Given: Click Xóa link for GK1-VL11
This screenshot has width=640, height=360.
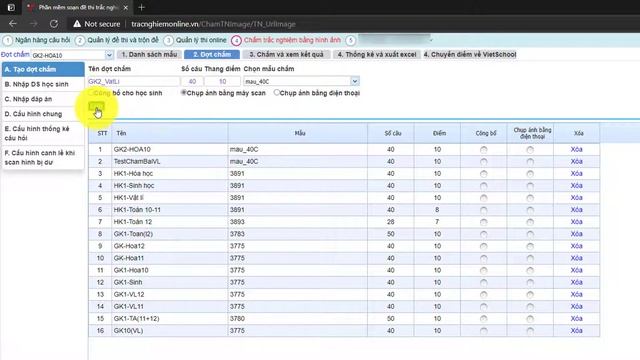Looking at the screenshot, I should coord(576,307).
